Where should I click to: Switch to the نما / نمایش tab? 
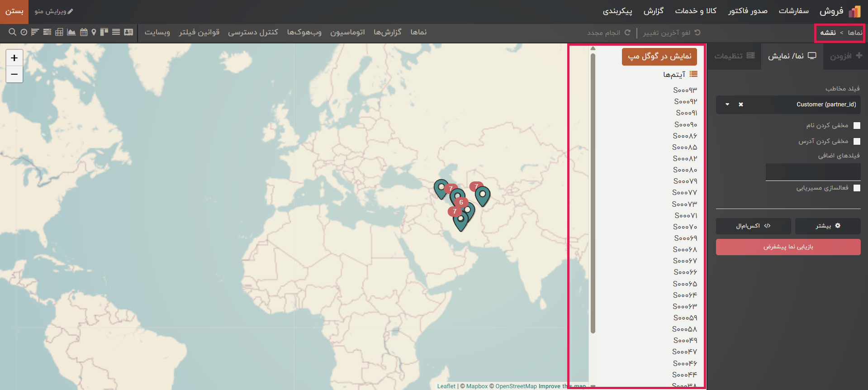click(792, 56)
